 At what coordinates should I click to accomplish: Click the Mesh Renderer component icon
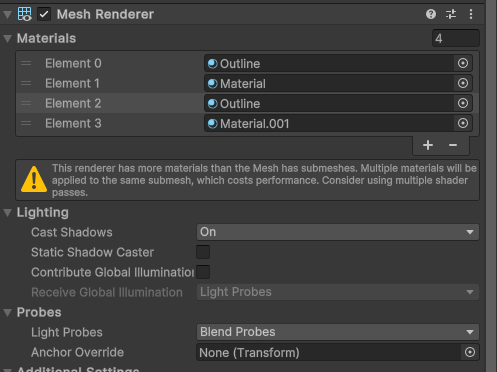pyautogui.click(x=25, y=14)
